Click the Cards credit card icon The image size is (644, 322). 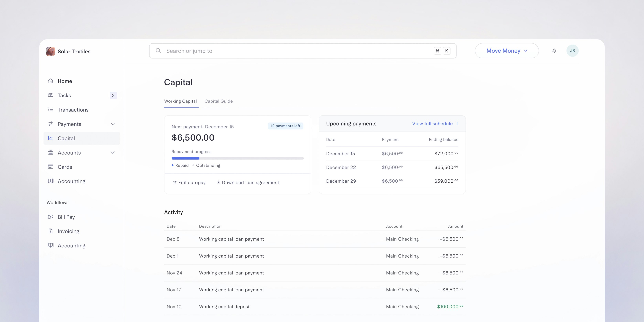[x=50, y=167]
